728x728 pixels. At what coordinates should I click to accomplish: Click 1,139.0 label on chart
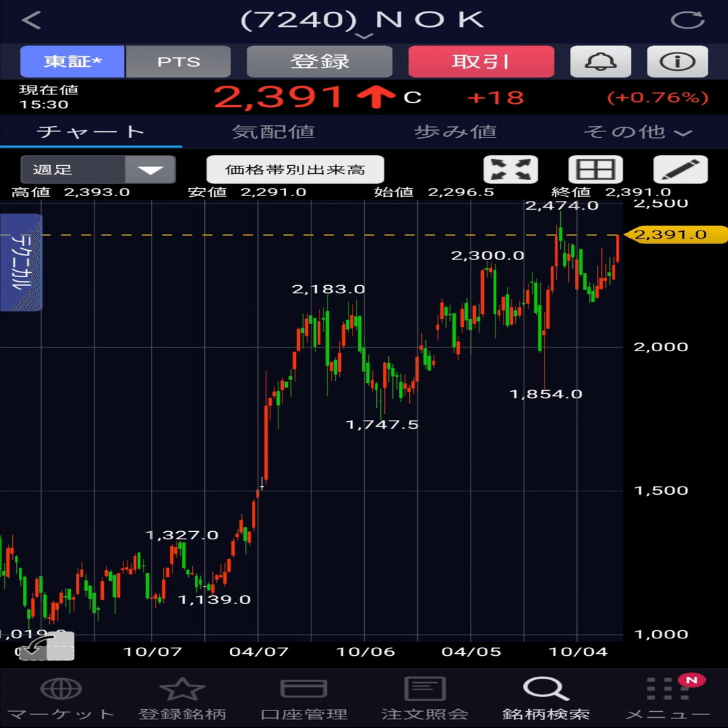tap(214, 599)
